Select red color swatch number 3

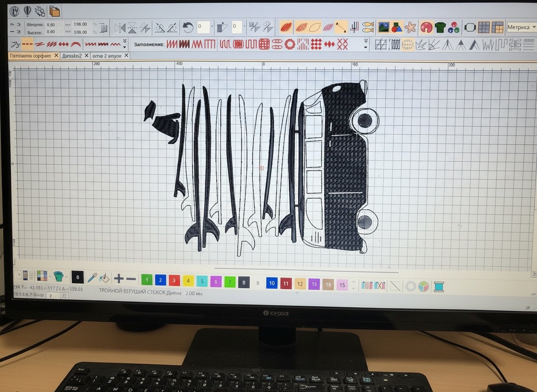[174, 280]
